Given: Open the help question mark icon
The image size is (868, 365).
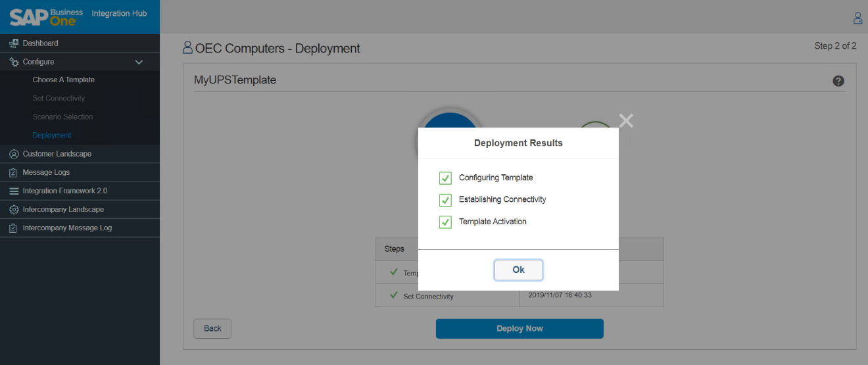Looking at the screenshot, I should 838,81.
